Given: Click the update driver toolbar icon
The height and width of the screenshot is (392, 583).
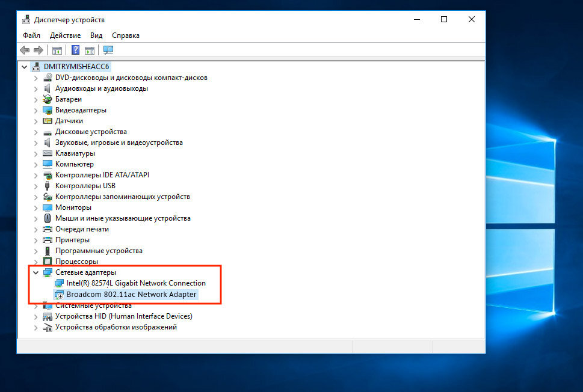Looking at the screenshot, I should 90,51.
